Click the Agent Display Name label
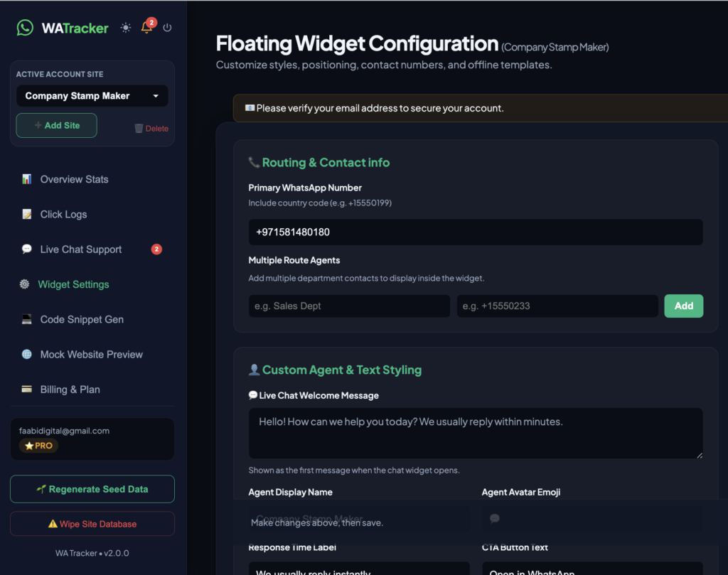The width and height of the screenshot is (728, 575). pos(291,492)
